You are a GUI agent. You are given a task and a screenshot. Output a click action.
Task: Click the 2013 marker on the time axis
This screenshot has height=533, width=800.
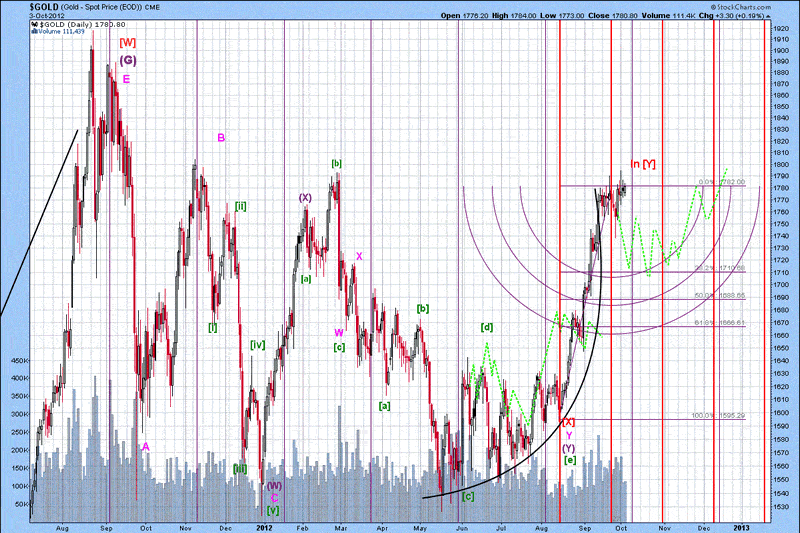[x=740, y=525]
